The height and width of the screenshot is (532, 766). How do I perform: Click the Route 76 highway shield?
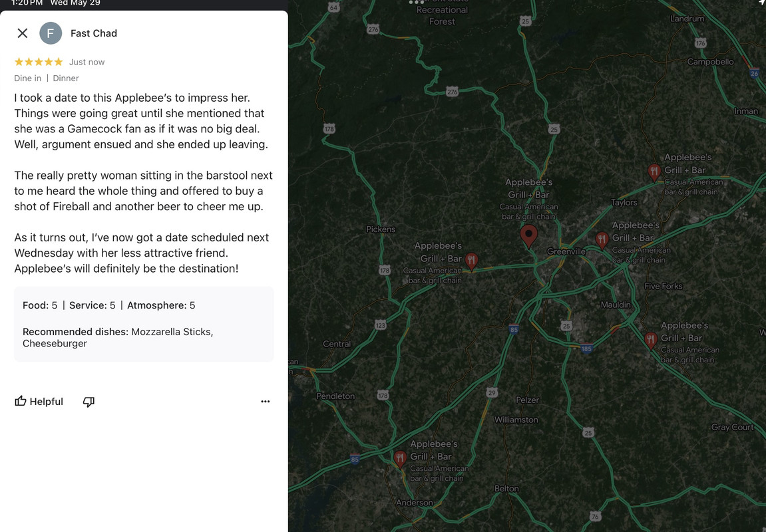pos(594,516)
